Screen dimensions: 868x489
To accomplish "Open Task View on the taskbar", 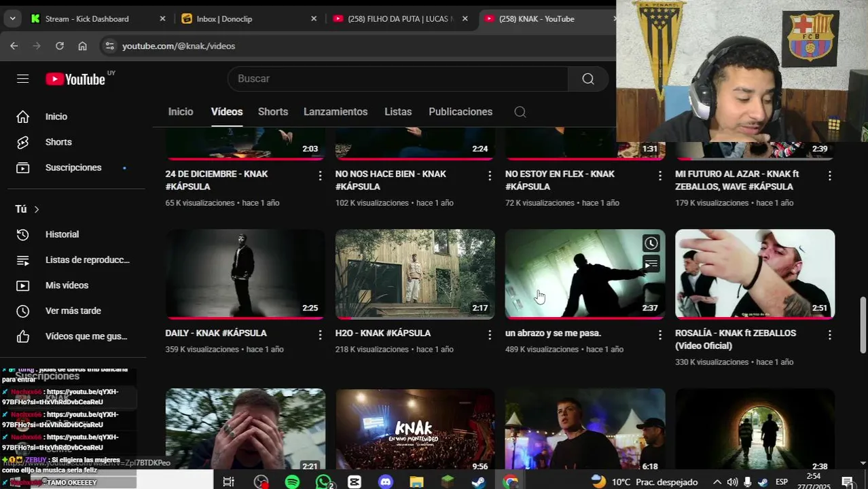I will coord(229,482).
